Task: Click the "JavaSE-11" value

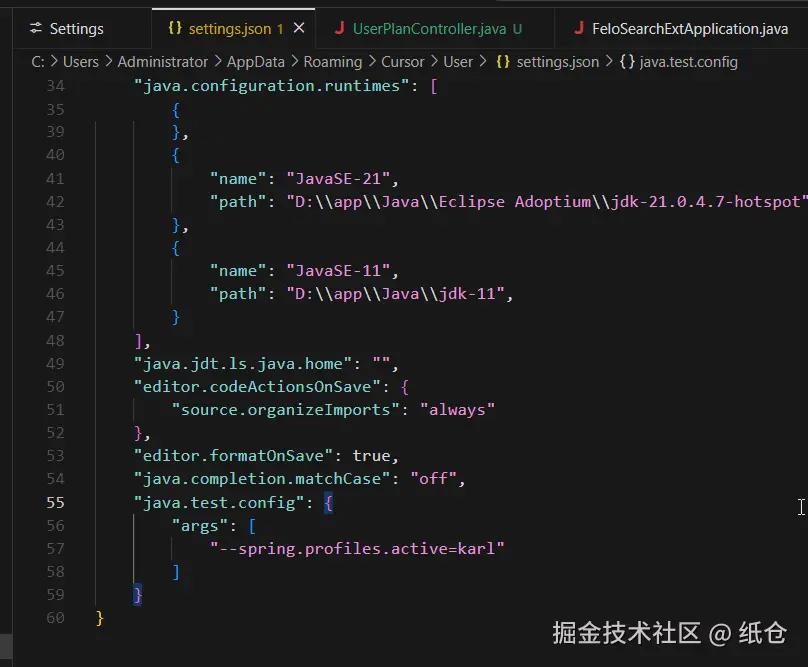Action: point(338,271)
